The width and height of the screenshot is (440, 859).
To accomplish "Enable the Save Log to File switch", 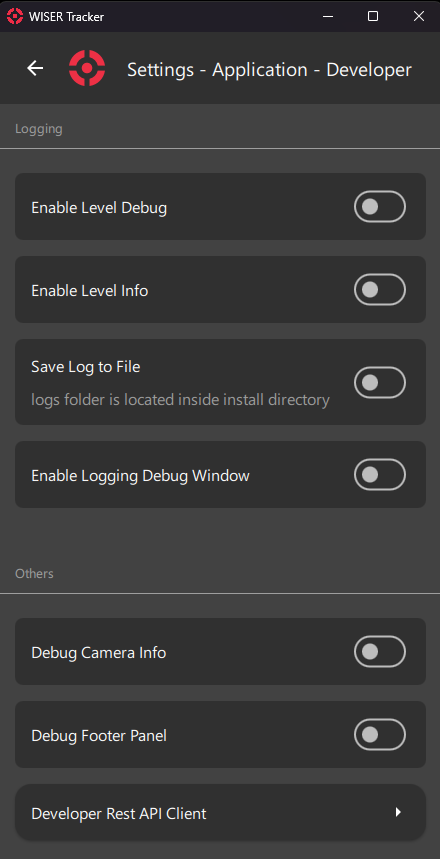I will point(380,382).
